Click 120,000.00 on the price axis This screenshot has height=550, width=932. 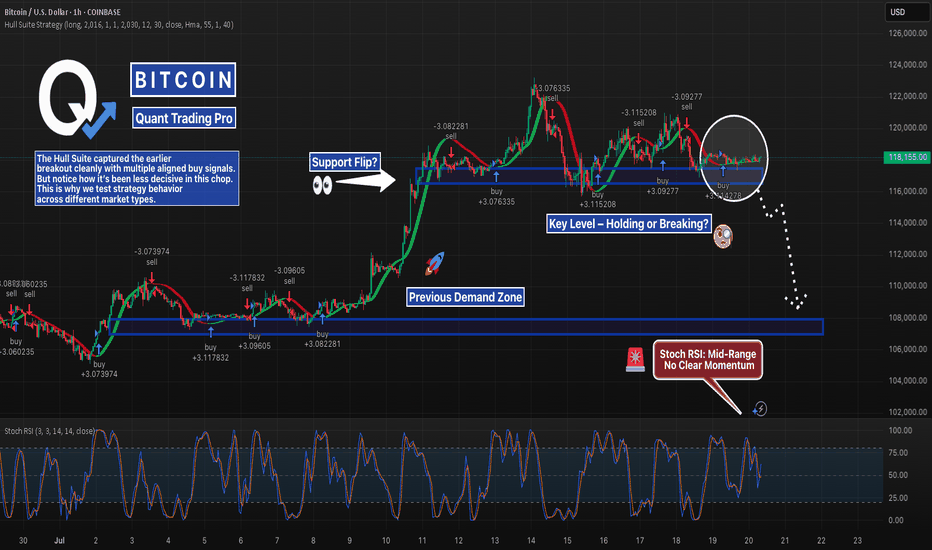908,127
